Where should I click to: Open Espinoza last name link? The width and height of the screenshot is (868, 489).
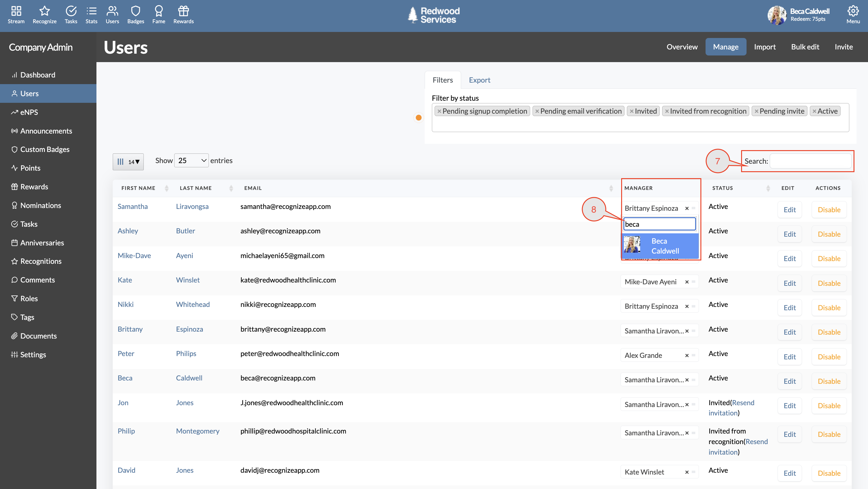pyautogui.click(x=189, y=329)
